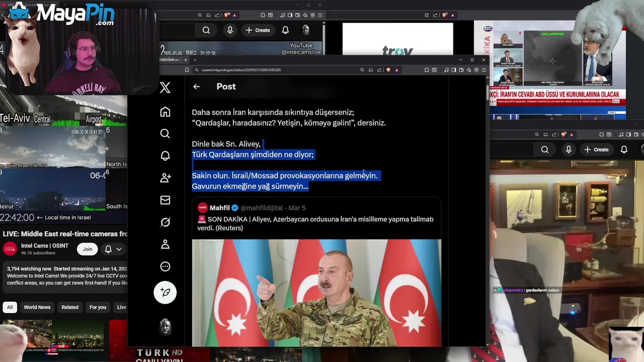
Task: Open the follow people icon in X sidebar
Action: 165,178
